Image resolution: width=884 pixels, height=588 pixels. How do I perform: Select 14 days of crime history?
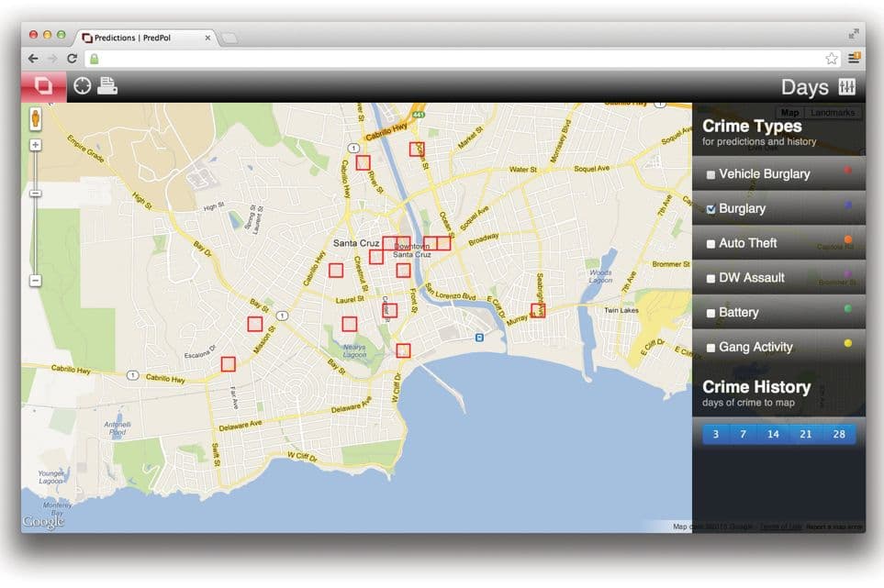(x=773, y=434)
